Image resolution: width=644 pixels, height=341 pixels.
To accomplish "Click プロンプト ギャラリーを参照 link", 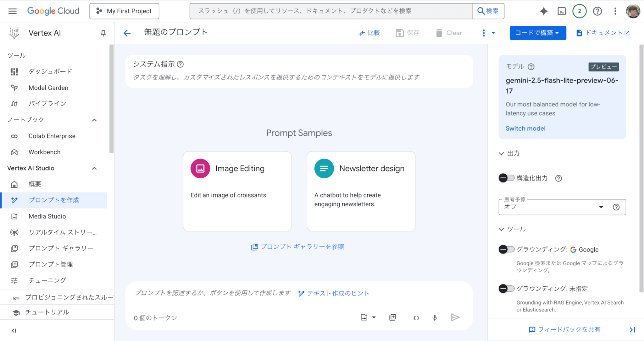I will click(x=297, y=247).
